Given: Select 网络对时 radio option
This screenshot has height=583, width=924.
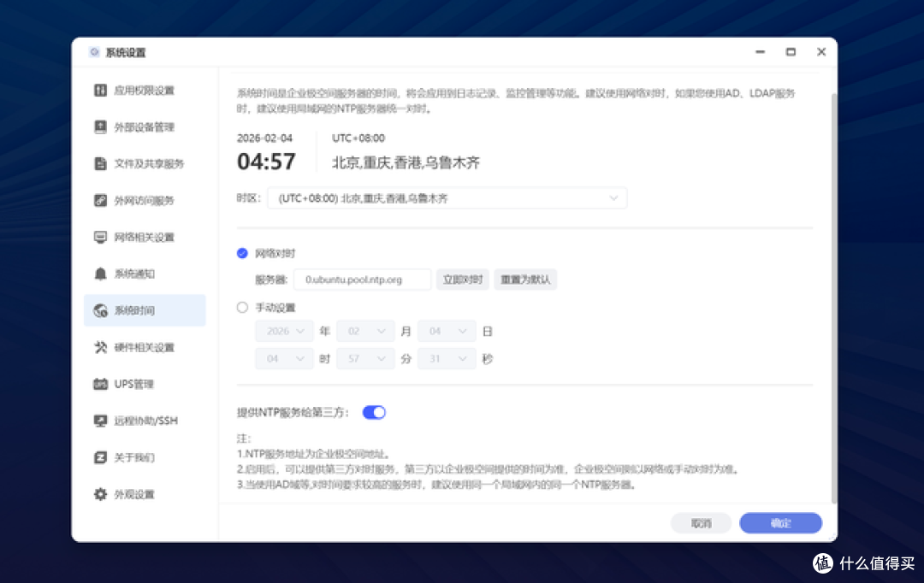Looking at the screenshot, I should click(x=242, y=253).
